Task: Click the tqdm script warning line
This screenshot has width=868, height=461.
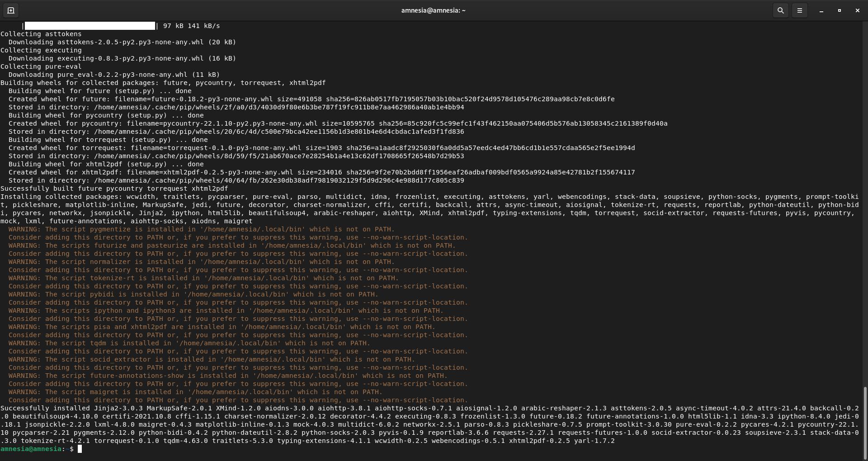Action: pos(189,343)
